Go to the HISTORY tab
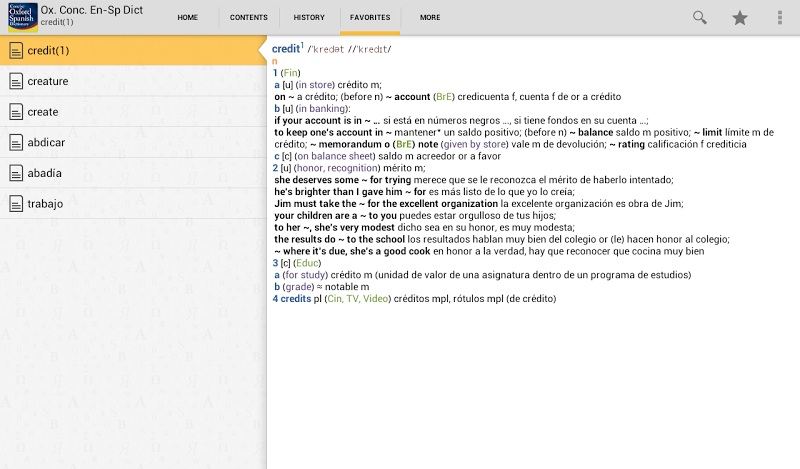Image resolution: width=800 pixels, height=469 pixels. (309, 18)
